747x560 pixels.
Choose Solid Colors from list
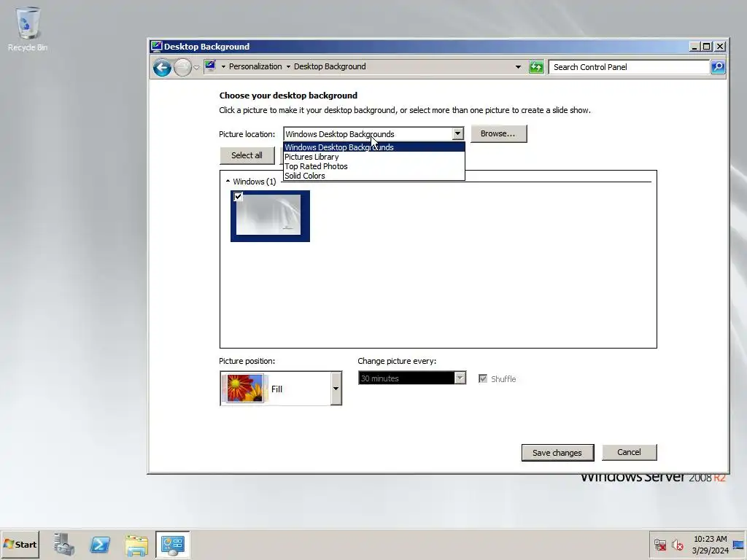point(374,176)
